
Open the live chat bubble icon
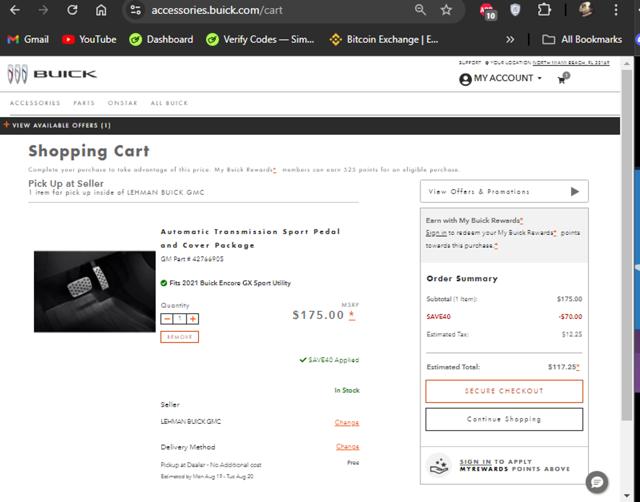[597, 482]
